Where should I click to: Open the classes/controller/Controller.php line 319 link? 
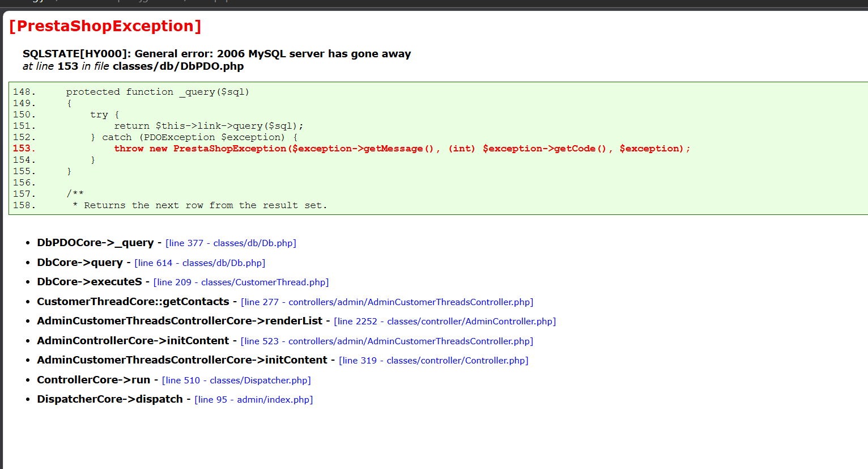tap(433, 360)
